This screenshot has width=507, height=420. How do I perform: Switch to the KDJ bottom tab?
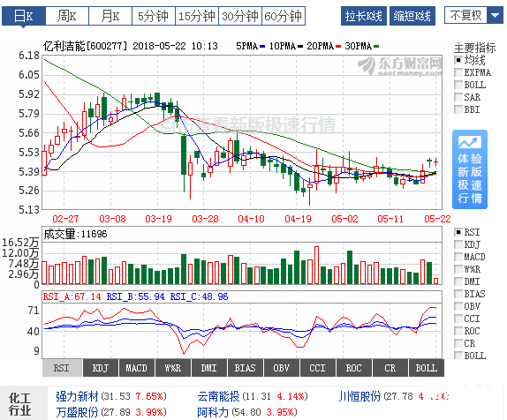101,368
